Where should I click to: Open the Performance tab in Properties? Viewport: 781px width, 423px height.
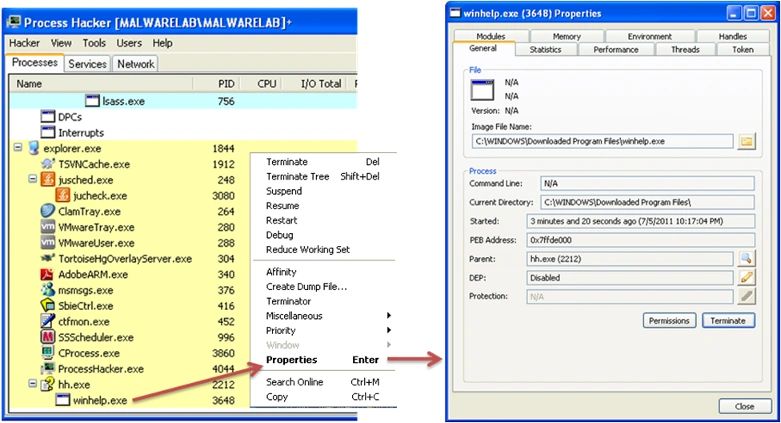pyautogui.click(x=616, y=49)
